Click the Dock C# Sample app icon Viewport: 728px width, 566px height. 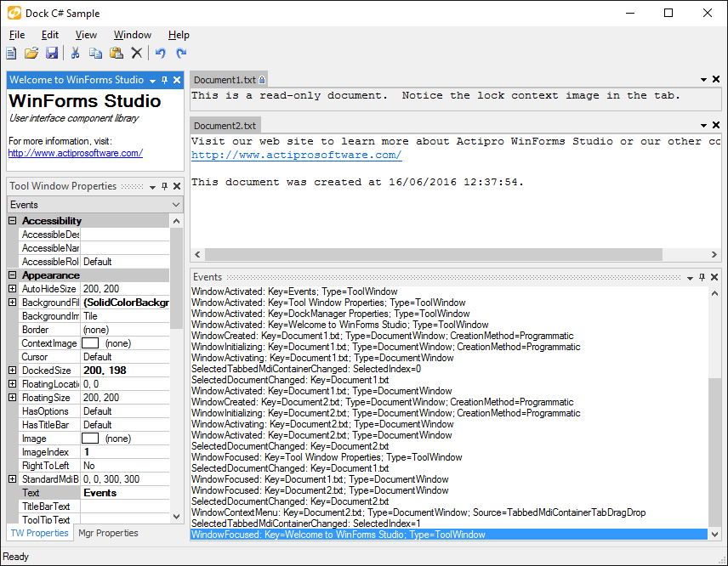click(x=14, y=13)
